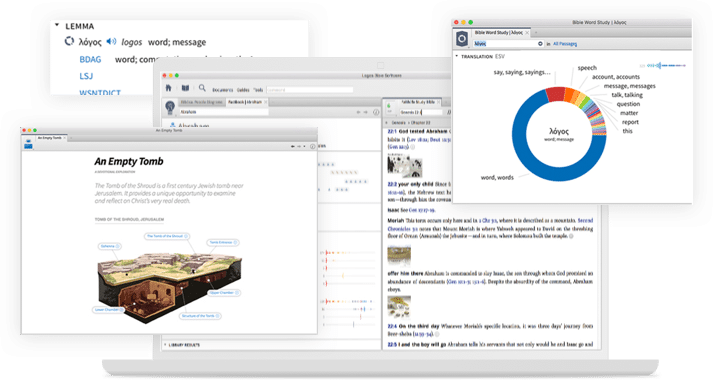Open the All Passages range selector
This screenshot has width=713, height=380.
565,44
